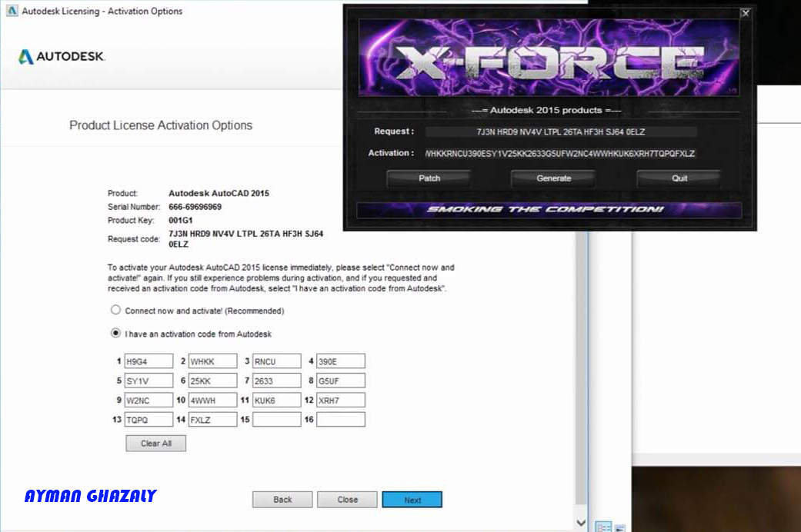
Task: Click activation code field 7 containing 2633
Action: tap(276, 381)
